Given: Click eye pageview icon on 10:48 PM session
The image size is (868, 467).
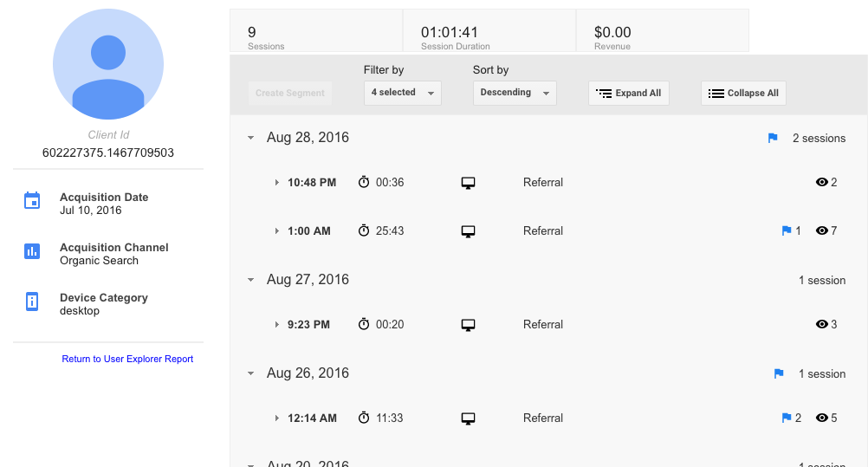Looking at the screenshot, I should 822,183.
